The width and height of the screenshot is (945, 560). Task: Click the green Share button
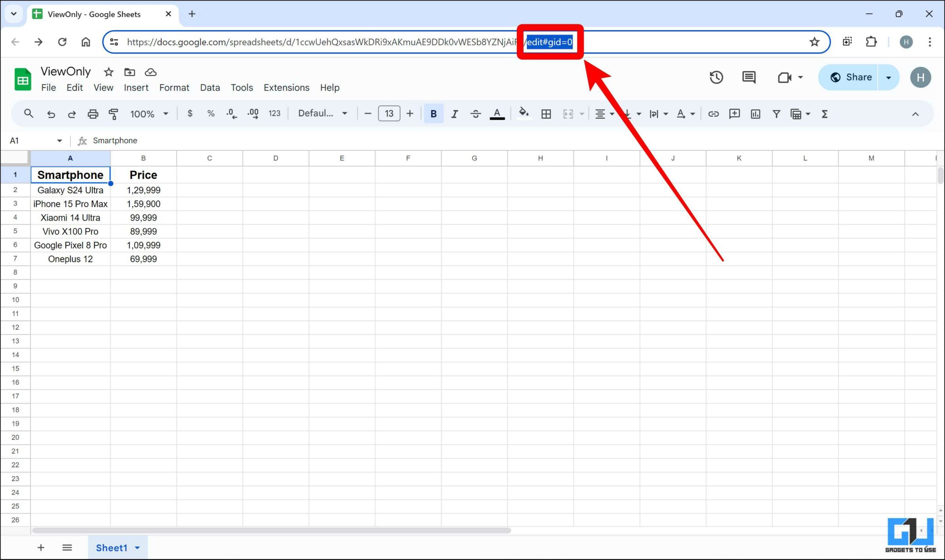(x=856, y=77)
